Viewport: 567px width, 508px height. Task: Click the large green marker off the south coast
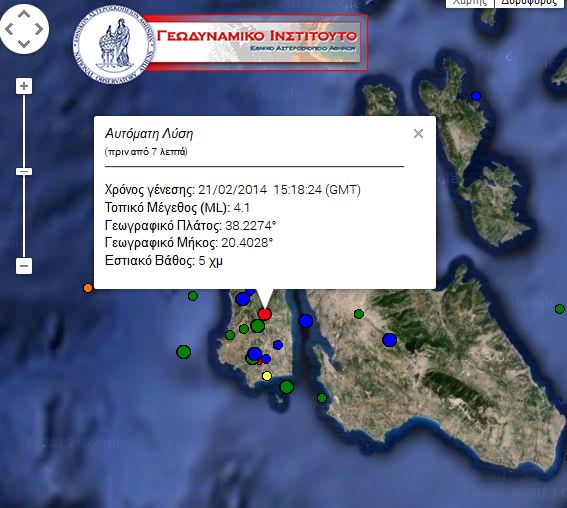(x=287, y=387)
